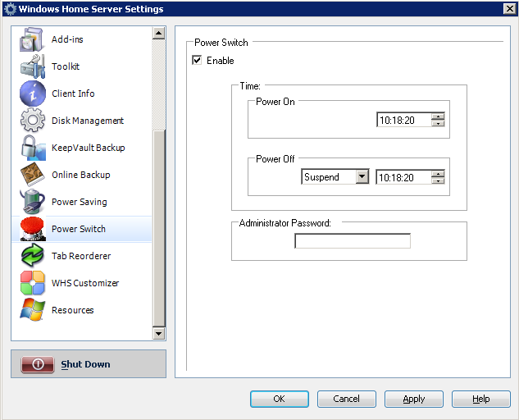Open the Tab Reorderer green arrows icon
Screen dimensions: 519x420
[32, 256]
